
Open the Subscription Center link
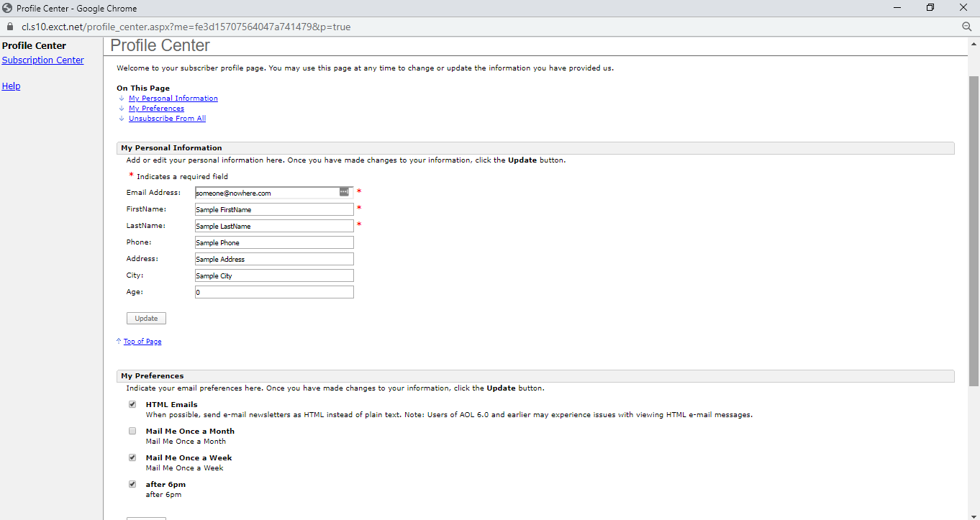[x=42, y=60]
